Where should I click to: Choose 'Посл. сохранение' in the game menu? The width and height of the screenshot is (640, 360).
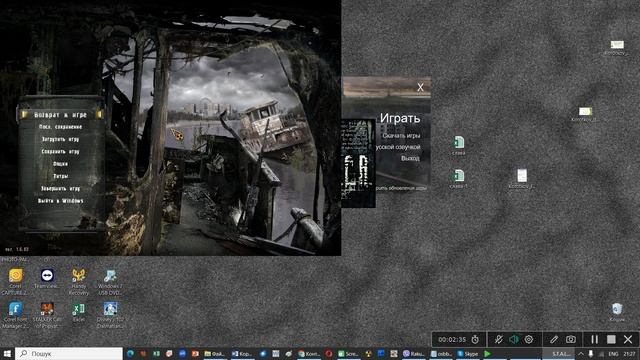[60, 127]
